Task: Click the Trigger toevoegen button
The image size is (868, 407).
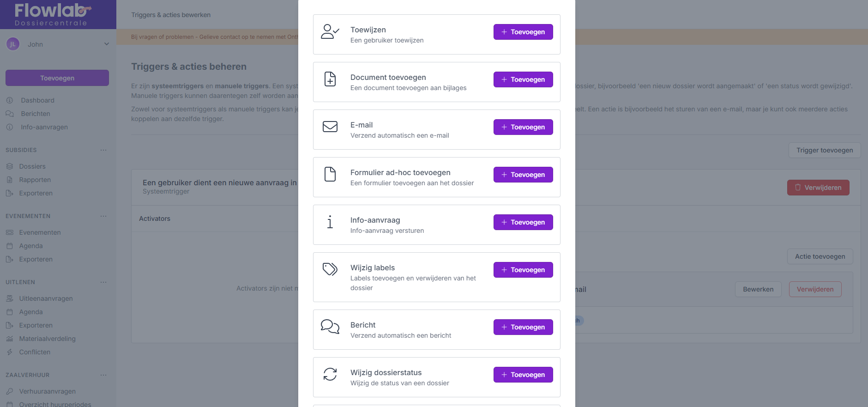Action: point(824,150)
